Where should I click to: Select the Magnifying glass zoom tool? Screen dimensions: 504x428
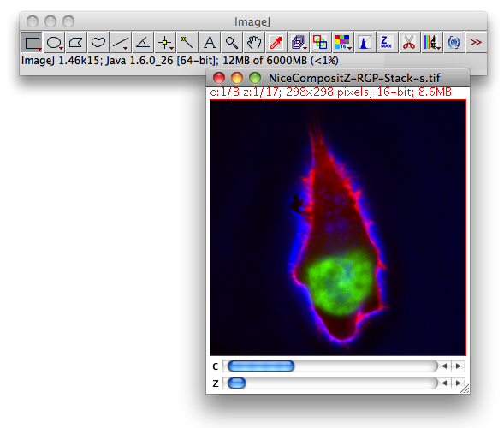pos(232,43)
